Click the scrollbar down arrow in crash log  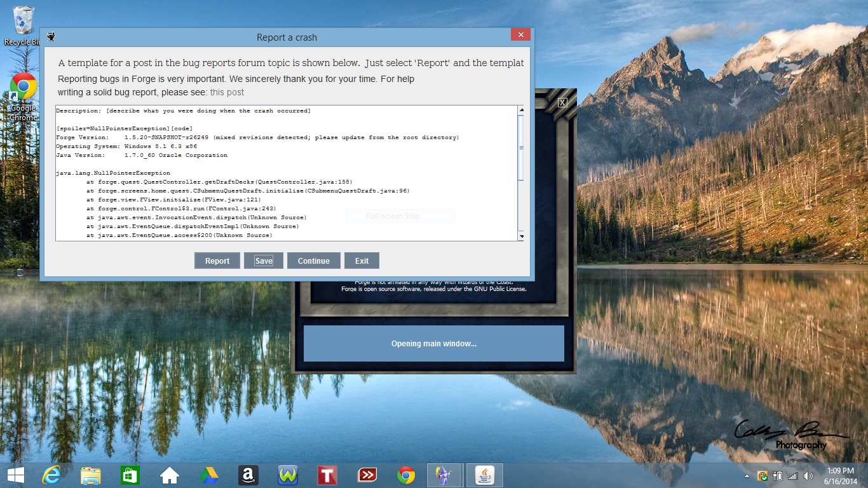[521, 236]
